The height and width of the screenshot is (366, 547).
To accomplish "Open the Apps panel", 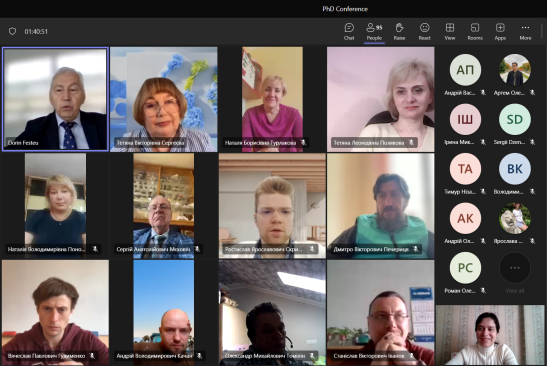I will tap(500, 31).
